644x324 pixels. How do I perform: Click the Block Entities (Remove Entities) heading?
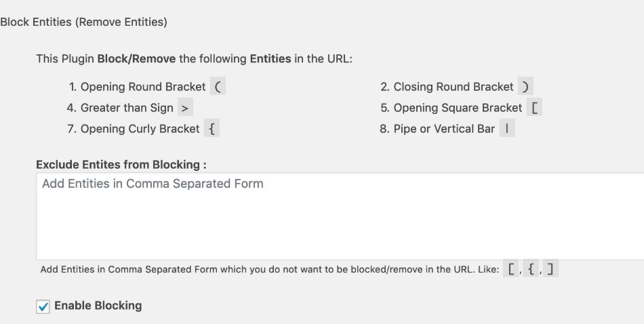pos(83,22)
